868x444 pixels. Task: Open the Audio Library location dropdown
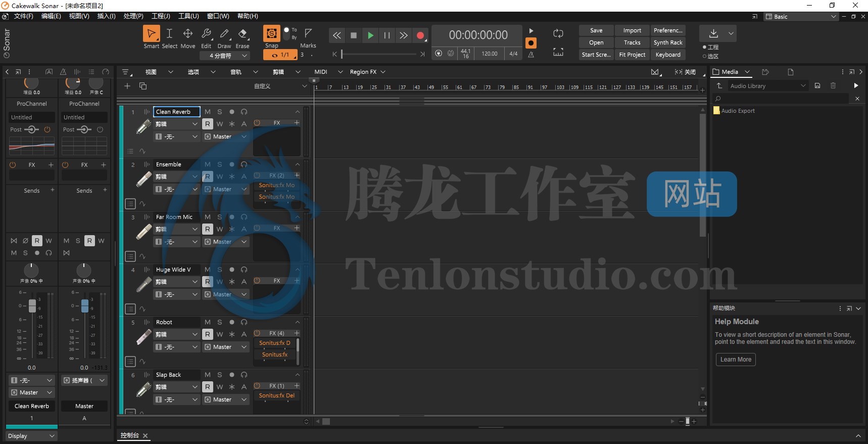[x=767, y=86]
